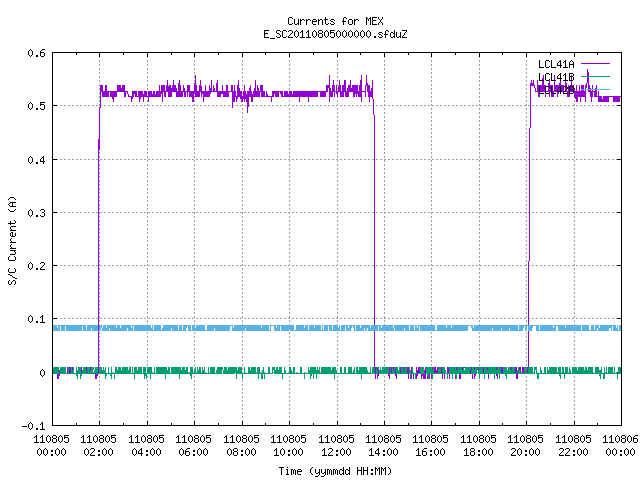Click the 110805 16:00 x-axis tick label
The image size is (640, 480).
[431, 445]
